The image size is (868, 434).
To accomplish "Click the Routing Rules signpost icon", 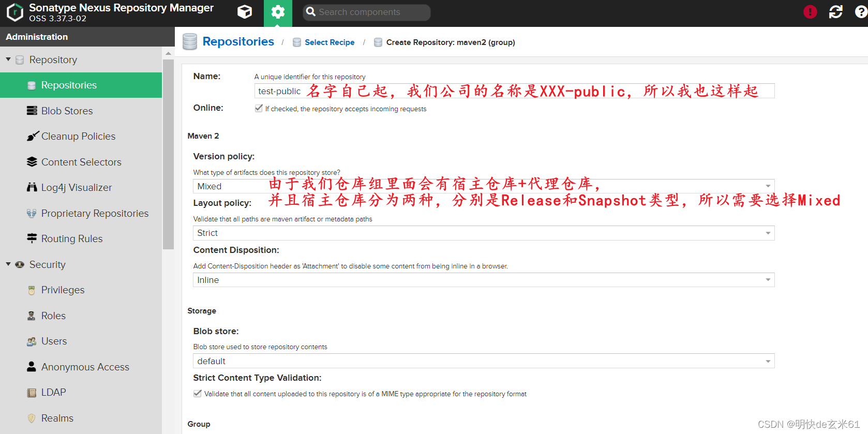I will tap(32, 238).
